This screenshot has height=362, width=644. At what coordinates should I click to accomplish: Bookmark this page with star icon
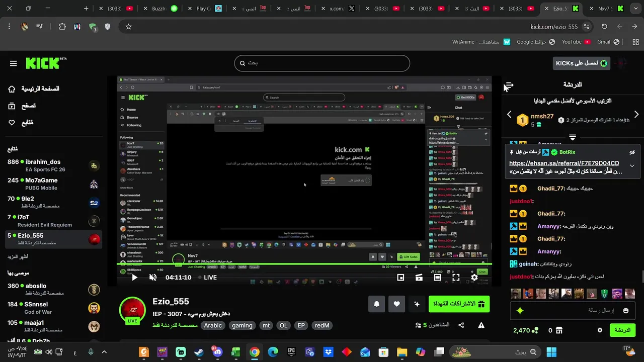pos(128,27)
